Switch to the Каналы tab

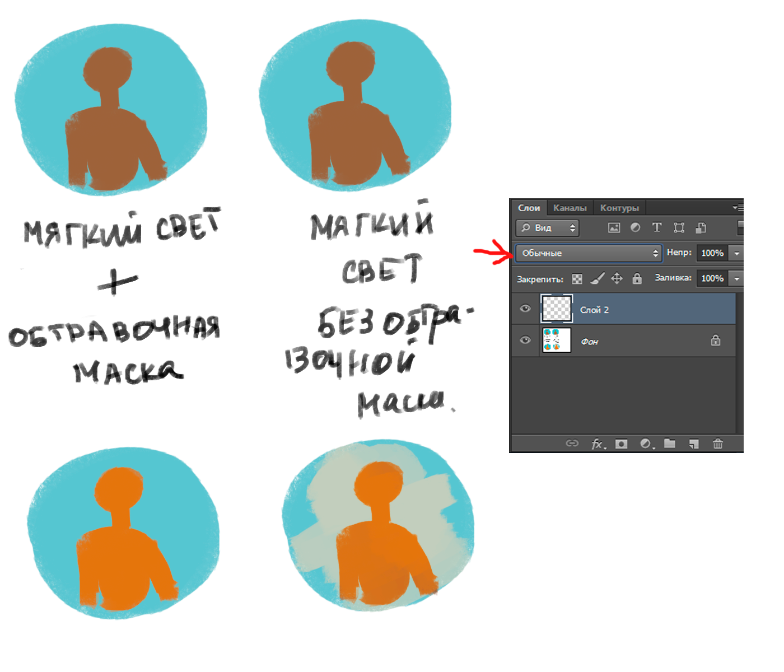pos(570,208)
